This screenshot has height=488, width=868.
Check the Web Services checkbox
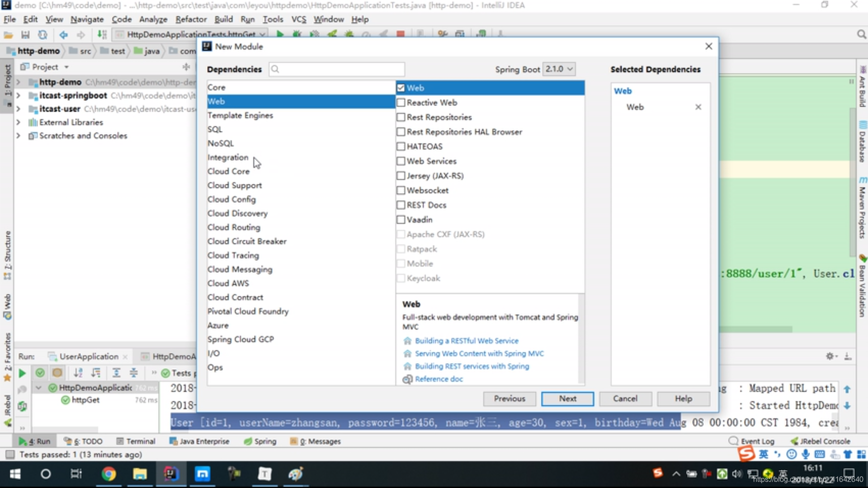(401, 161)
